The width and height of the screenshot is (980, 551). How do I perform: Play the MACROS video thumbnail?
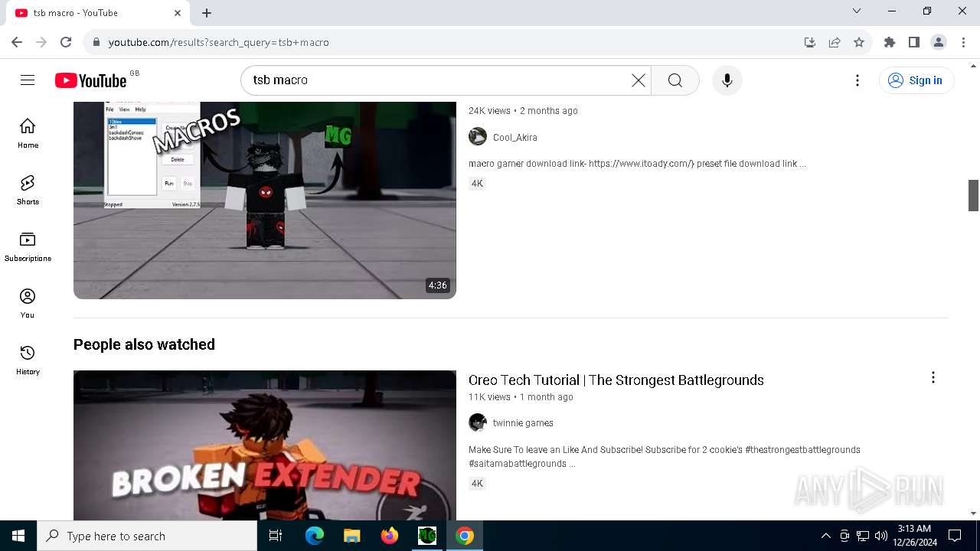click(x=265, y=200)
